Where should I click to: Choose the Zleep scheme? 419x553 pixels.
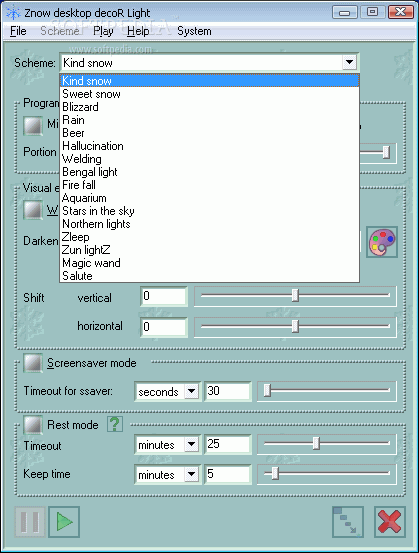210,237
